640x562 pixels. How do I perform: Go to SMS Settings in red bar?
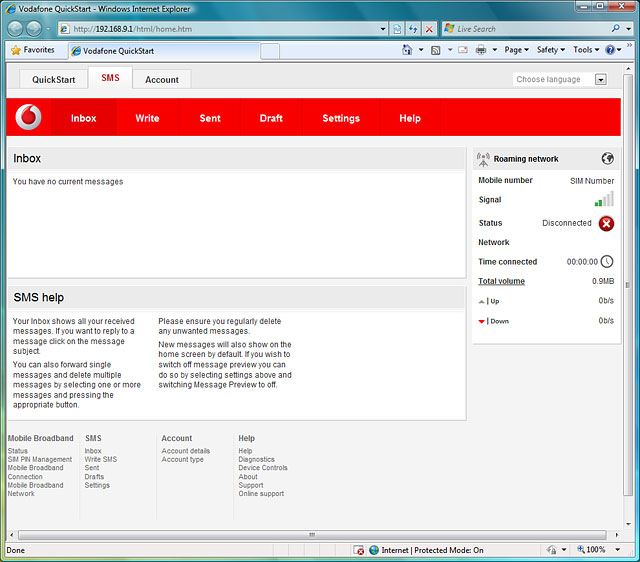(x=340, y=118)
